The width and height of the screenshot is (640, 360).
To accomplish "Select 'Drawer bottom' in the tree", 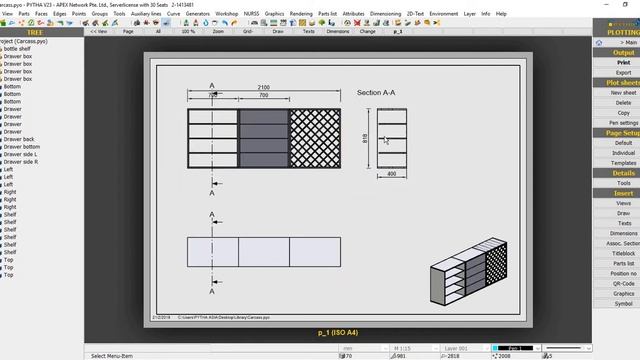I will 22,147.
